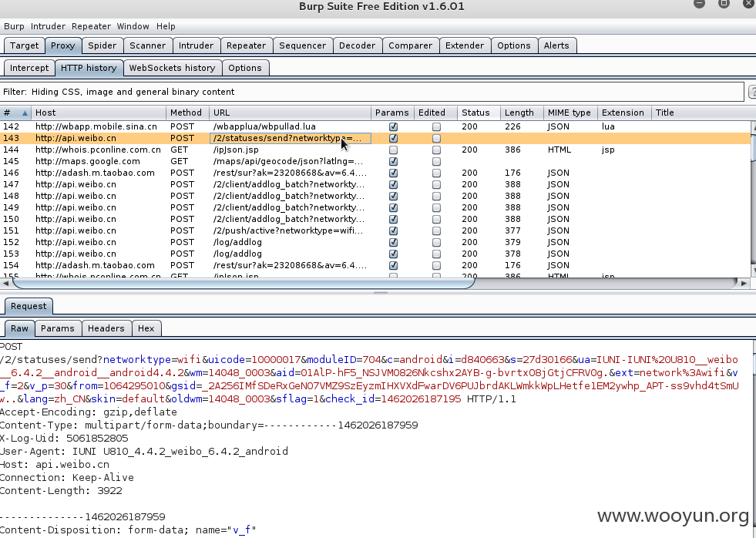Select request 144 whois.pconline.com.cn host
Image resolution: width=756 pixels, height=538 pixels.
[98, 150]
